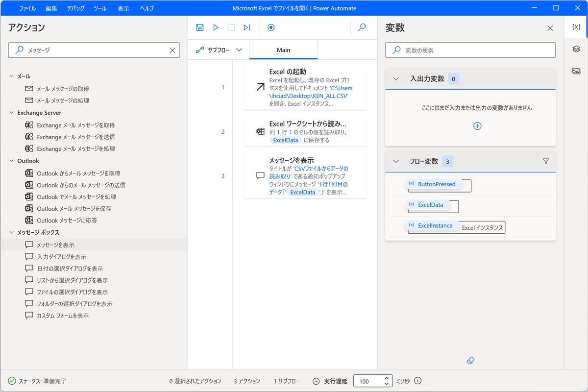Click the Excel worksheet read action icon

pos(260,131)
